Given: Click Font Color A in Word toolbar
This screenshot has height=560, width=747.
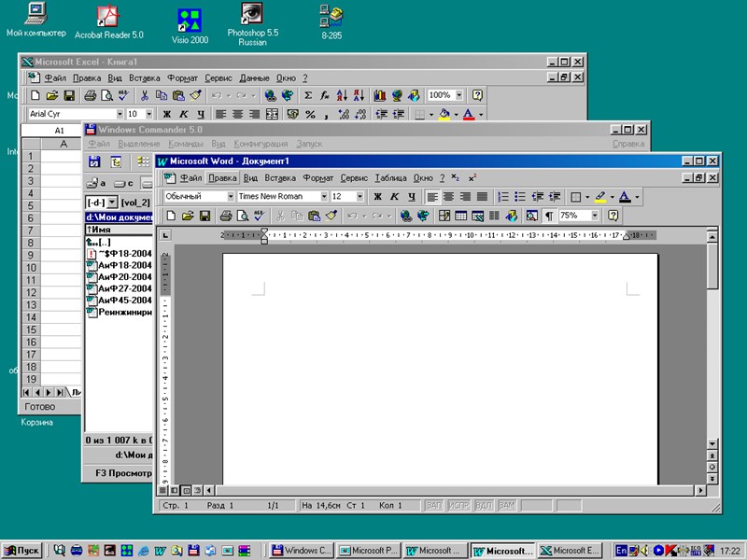Looking at the screenshot, I should [x=625, y=197].
